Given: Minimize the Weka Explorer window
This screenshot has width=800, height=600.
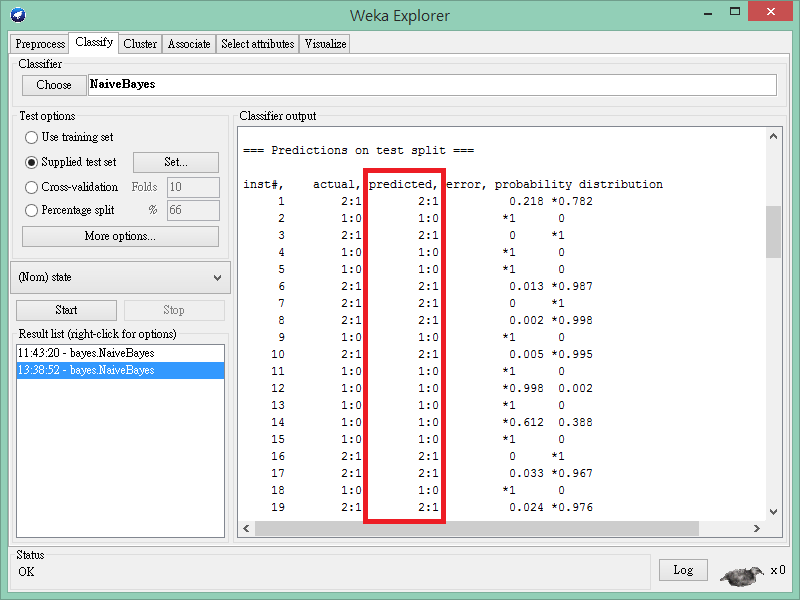Looking at the screenshot, I should [x=708, y=14].
